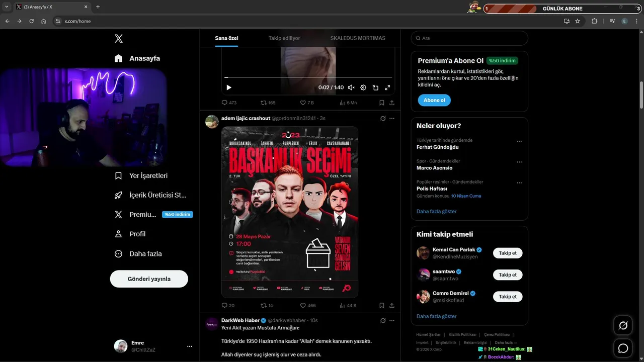Open video settings gear
Image resolution: width=644 pixels, height=362 pixels.
tap(363, 87)
